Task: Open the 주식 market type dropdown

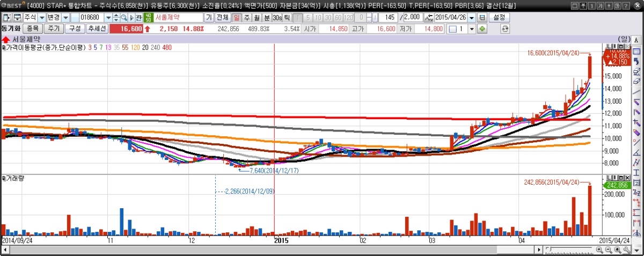Action: (41, 17)
